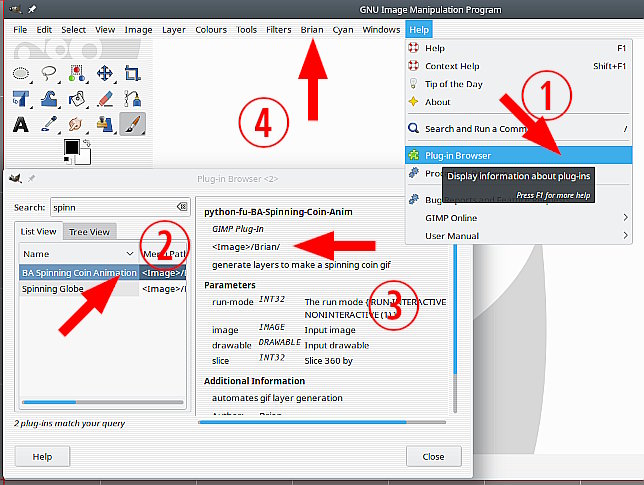
Task: Choose About from Help menu
Action: (518, 102)
